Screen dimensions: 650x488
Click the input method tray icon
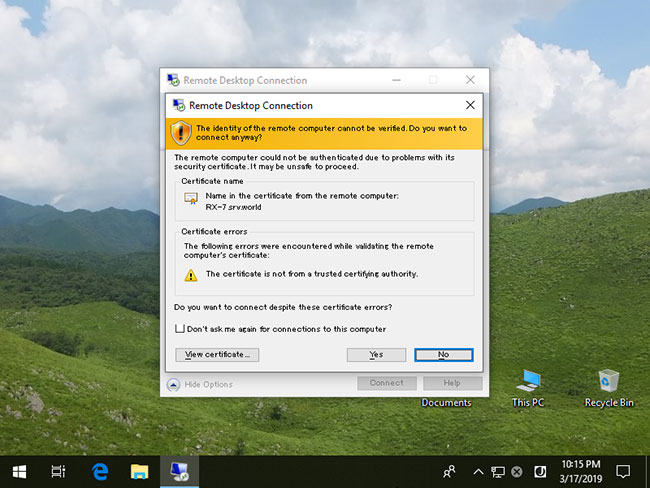[540, 471]
